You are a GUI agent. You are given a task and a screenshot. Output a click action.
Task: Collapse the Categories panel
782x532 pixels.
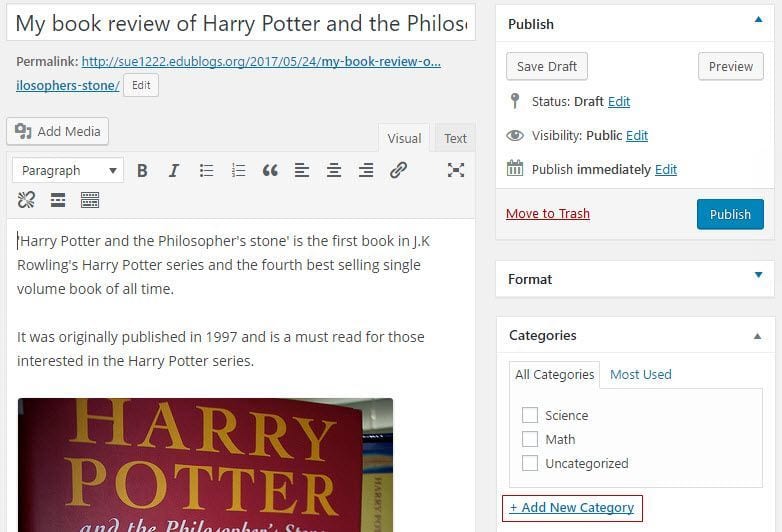tap(757, 336)
